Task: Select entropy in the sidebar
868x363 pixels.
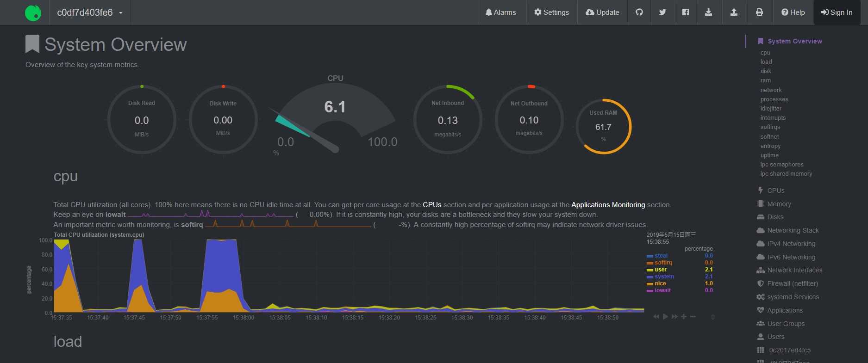Action: click(x=770, y=146)
